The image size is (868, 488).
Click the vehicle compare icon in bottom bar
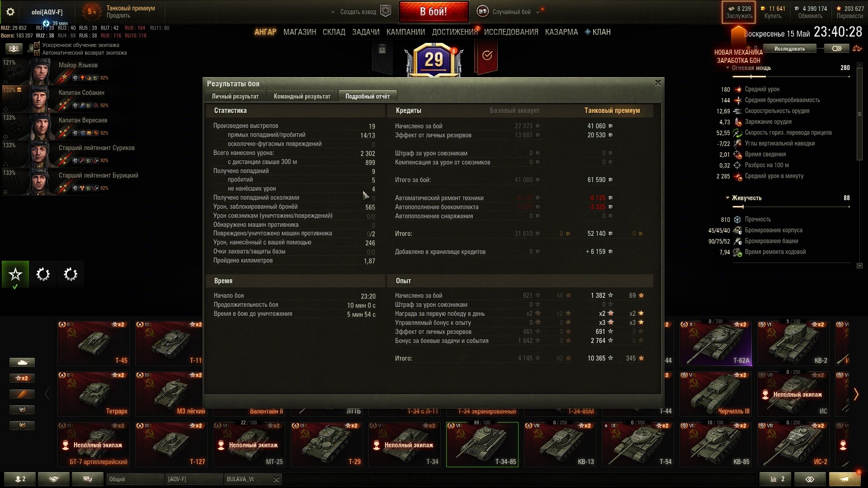coord(810,479)
